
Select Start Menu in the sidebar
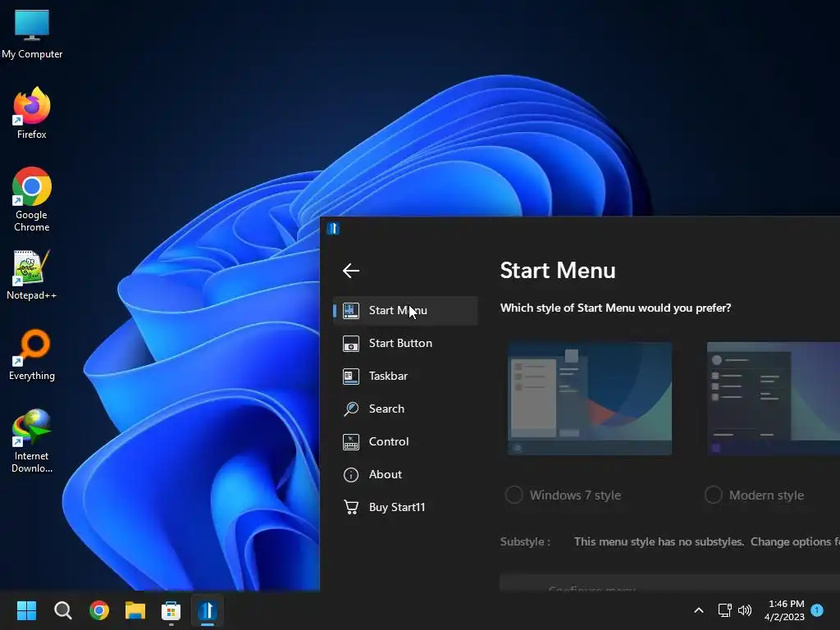(x=405, y=311)
